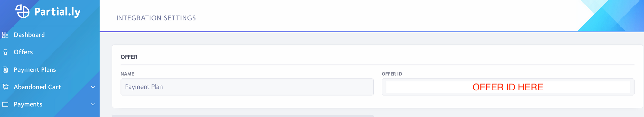Click the Integration Settings page heading

(x=156, y=18)
